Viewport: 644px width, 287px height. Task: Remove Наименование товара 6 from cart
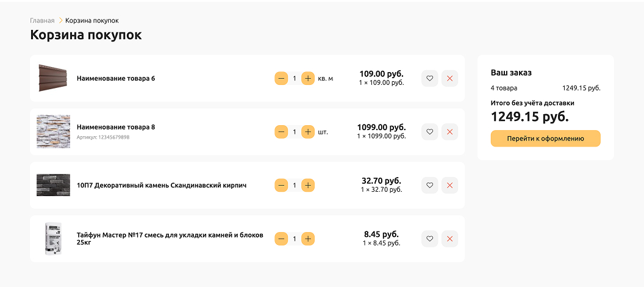449,78
